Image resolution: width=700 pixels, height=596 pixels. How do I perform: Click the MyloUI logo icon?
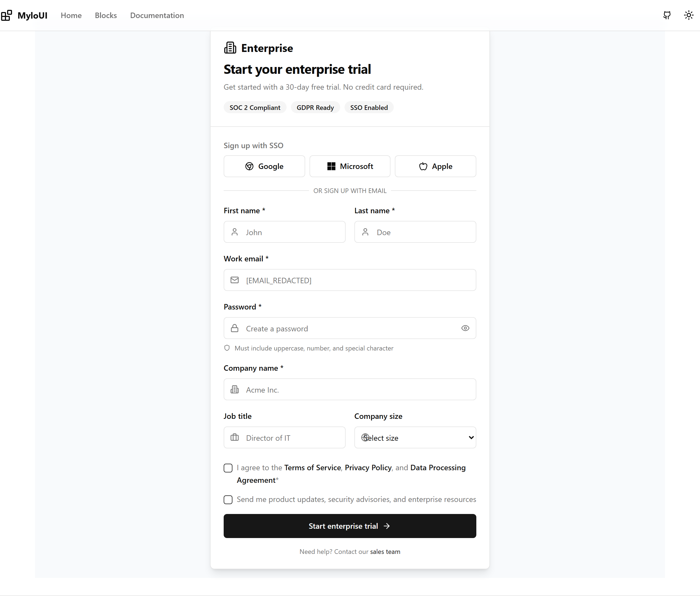(x=6, y=15)
